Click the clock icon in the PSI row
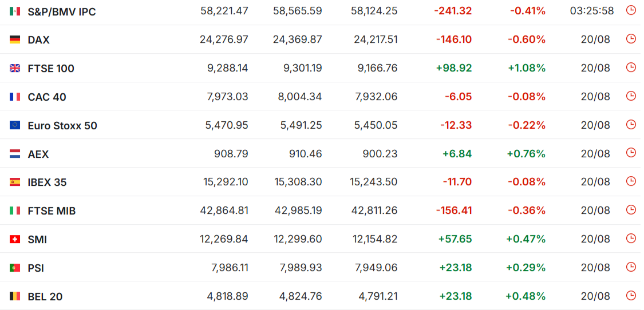The height and width of the screenshot is (310, 644). click(x=630, y=267)
